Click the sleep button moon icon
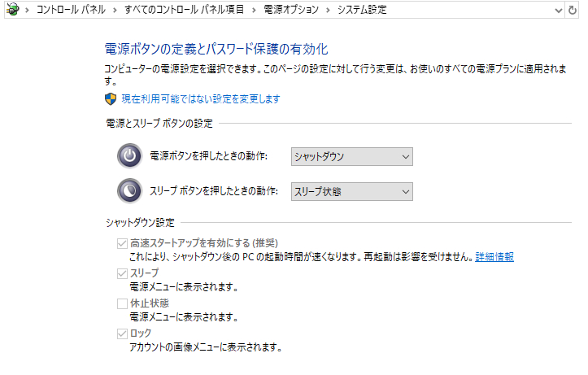The height and width of the screenshot is (375, 588). 129,191
